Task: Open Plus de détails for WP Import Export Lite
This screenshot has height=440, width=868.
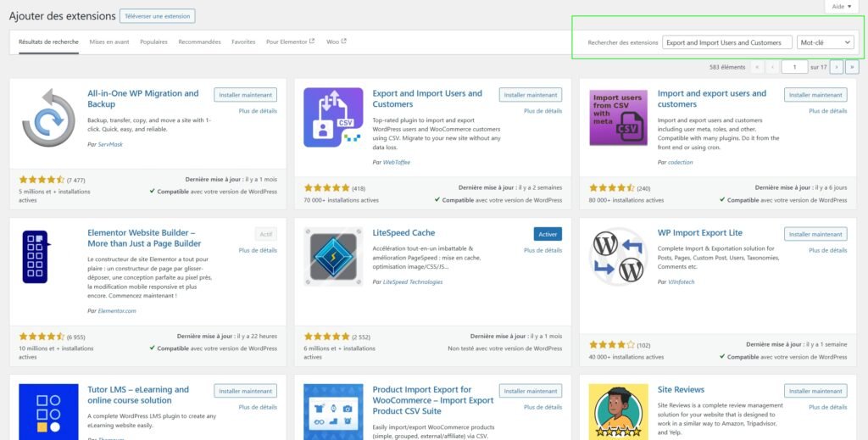Action: (827, 250)
